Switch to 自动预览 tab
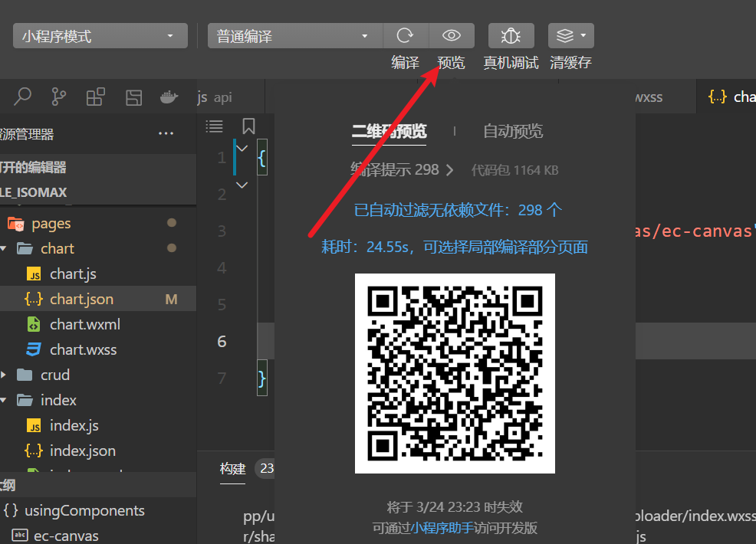The image size is (756, 544). [513, 131]
